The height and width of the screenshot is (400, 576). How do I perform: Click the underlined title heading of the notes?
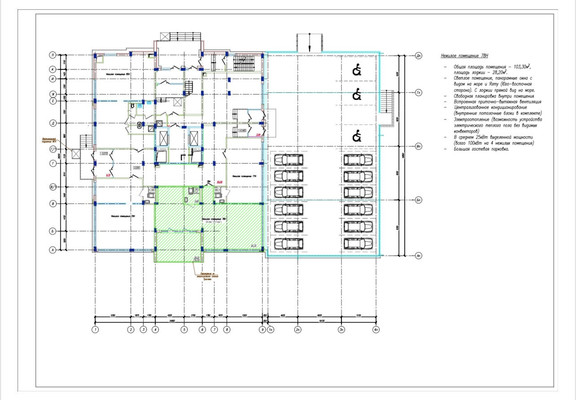[x=465, y=56]
